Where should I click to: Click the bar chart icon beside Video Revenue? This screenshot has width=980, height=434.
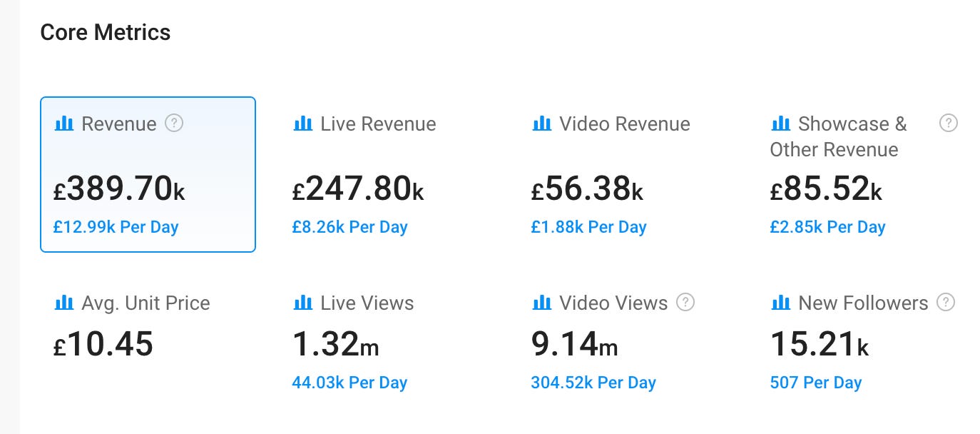542,123
